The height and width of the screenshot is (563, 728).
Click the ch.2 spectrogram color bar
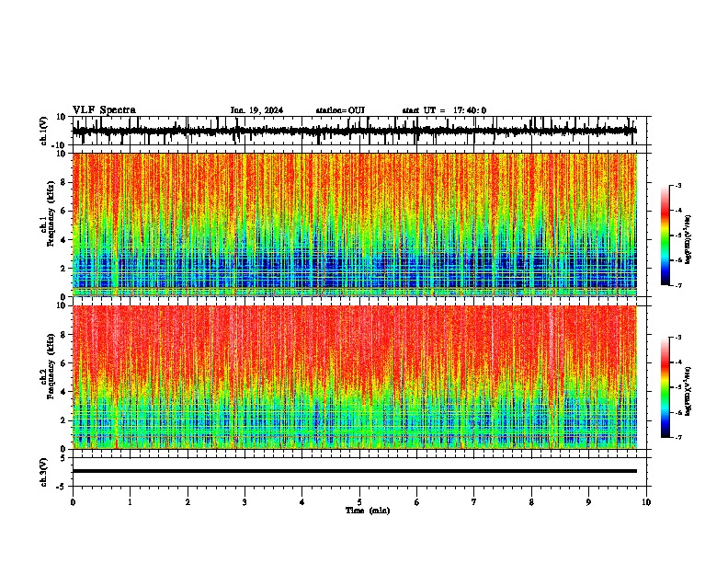[665, 387]
